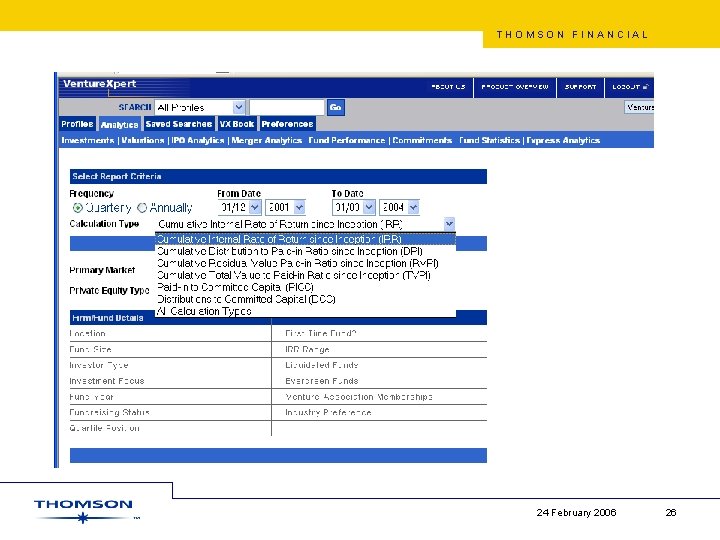Select Paid-in to Committed Capital (PICC)
Image resolution: width=720 pixels, height=540 pixels.
point(305,287)
